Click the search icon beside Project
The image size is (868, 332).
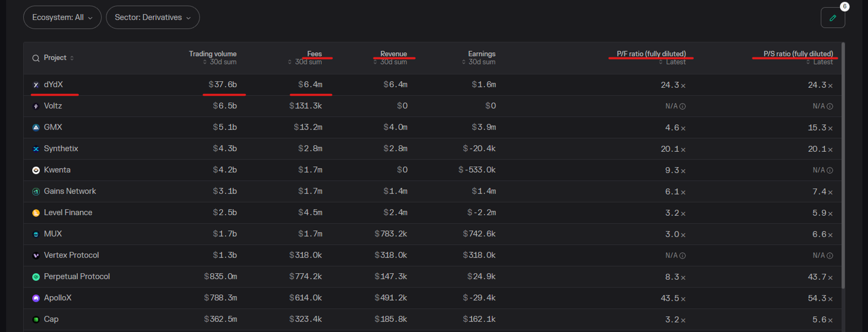36,58
